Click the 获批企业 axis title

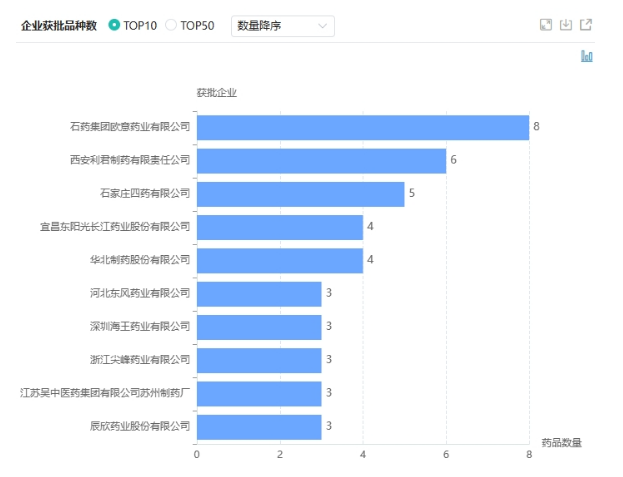pyautogui.click(x=217, y=93)
